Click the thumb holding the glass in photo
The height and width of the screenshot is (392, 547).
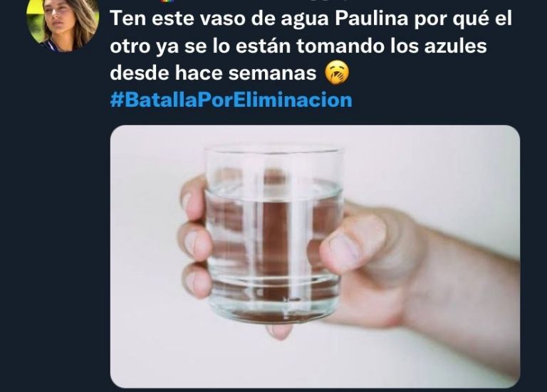point(353,243)
